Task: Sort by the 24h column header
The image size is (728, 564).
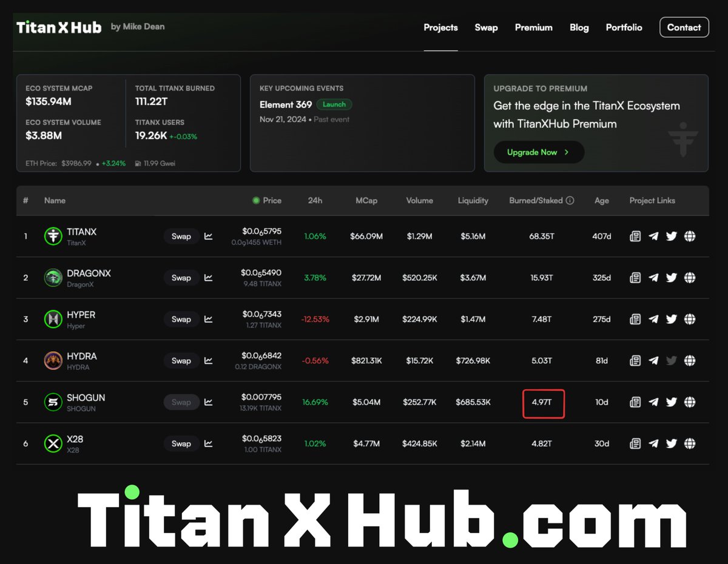Action: click(x=315, y=201)
